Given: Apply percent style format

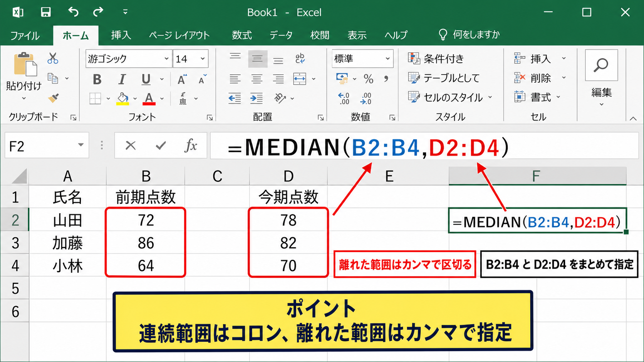Looking at the screenshot, I should click(369, 79).
